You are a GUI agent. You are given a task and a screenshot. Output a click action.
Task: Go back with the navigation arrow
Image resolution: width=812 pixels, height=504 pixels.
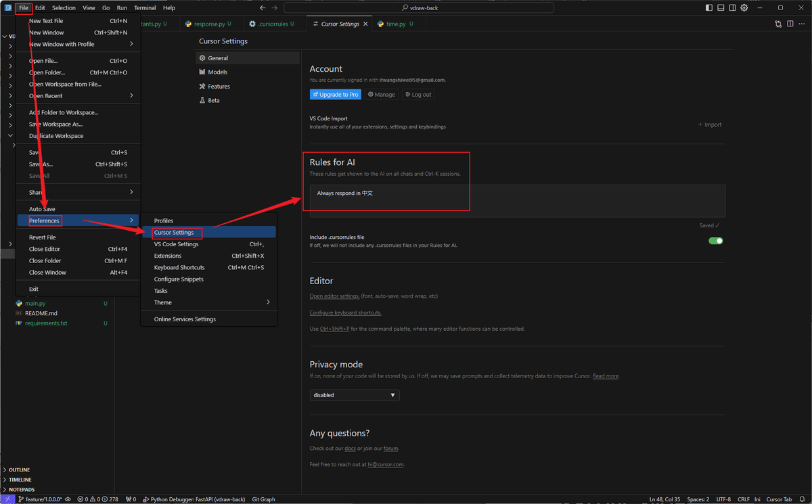point(263,7)
